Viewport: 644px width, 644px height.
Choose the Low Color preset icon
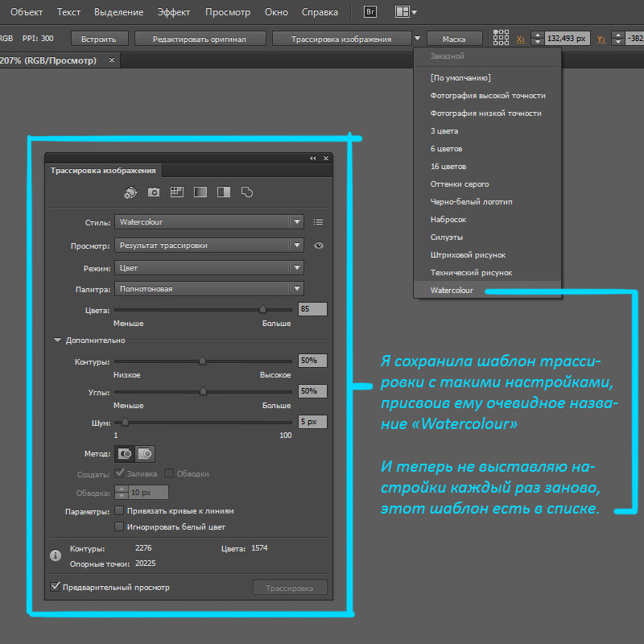(177, 192)
